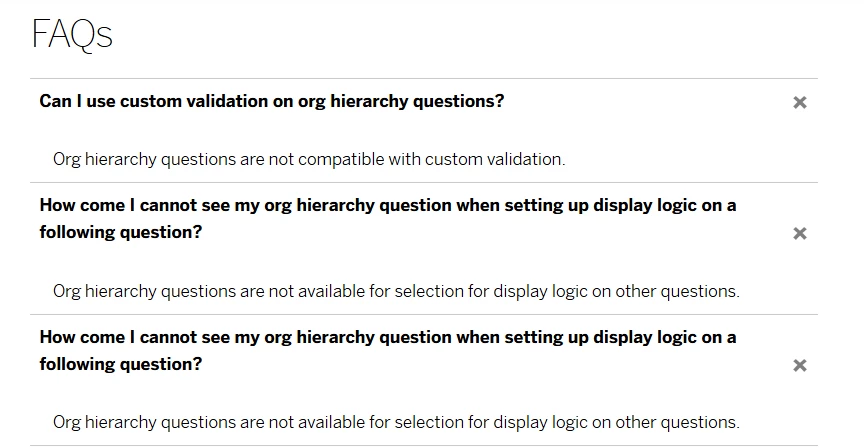Screen dimensions: 864x448
Task: Click "following question?" in the last FAQ title
Action: click(121, 364)
